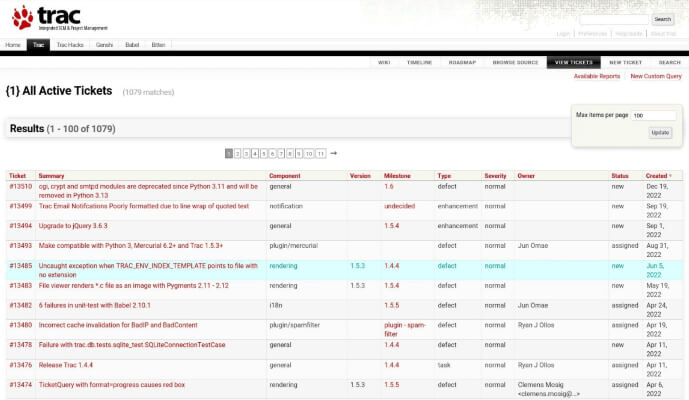Open the Wiki navigation item
This screenshot has width=689, height=400.
[384, 62]
